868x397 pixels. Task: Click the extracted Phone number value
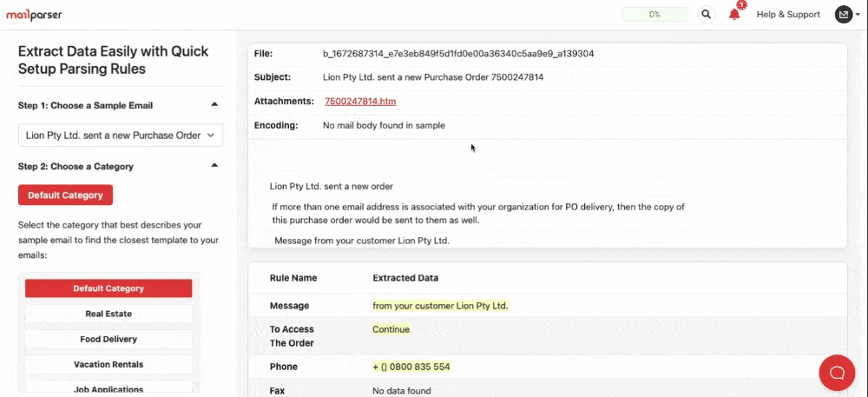point(411,367)
